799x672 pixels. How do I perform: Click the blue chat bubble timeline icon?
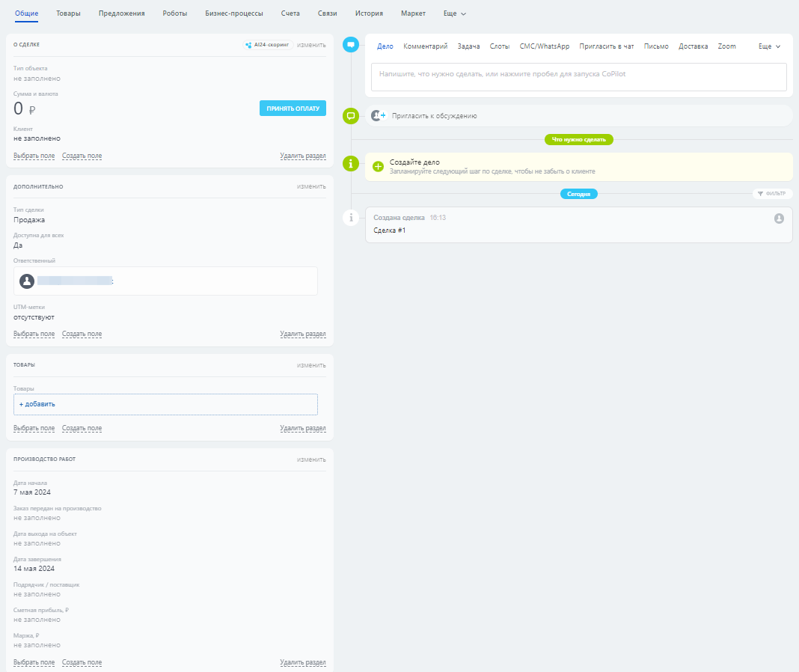pyautogui.click(x=350, y=45)
